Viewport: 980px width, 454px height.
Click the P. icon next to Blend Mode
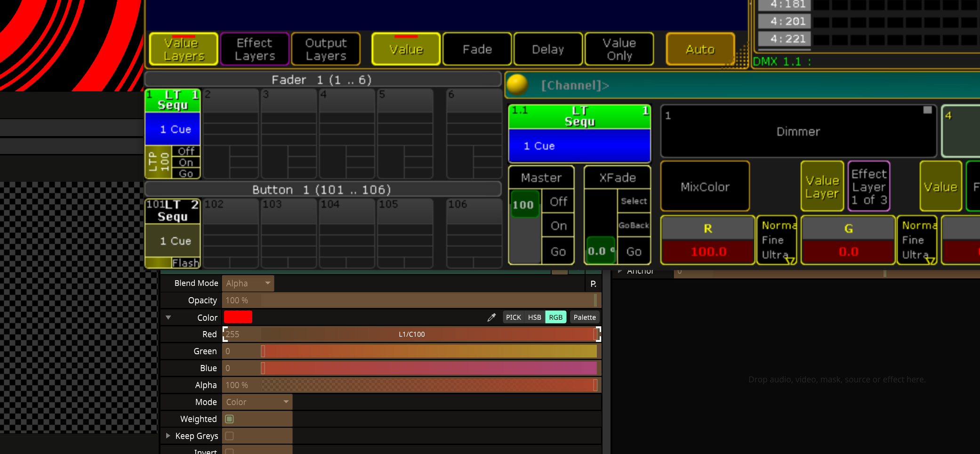(x=593, y=284)
